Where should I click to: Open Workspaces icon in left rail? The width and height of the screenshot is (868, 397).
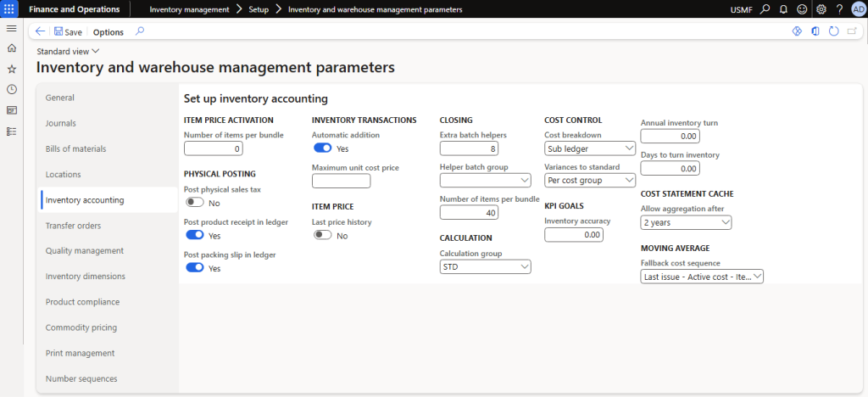pyautogui.click(x=11, y=110)
